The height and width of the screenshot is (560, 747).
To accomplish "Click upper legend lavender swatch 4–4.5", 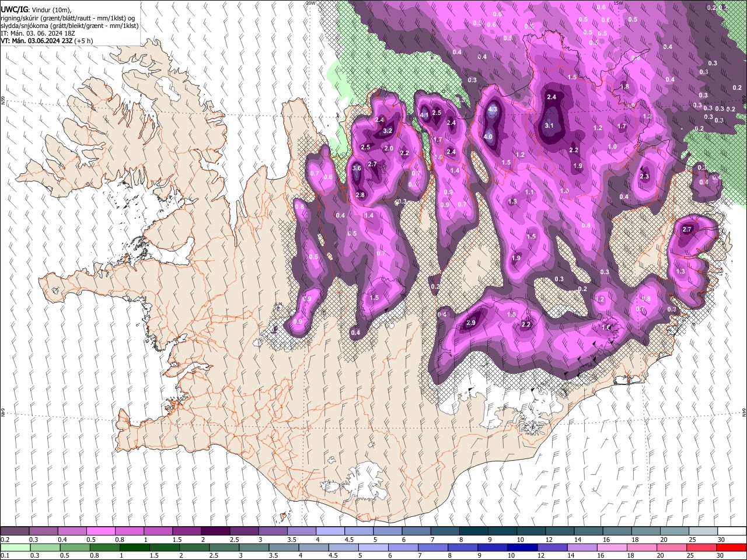I will pos(330,531).
